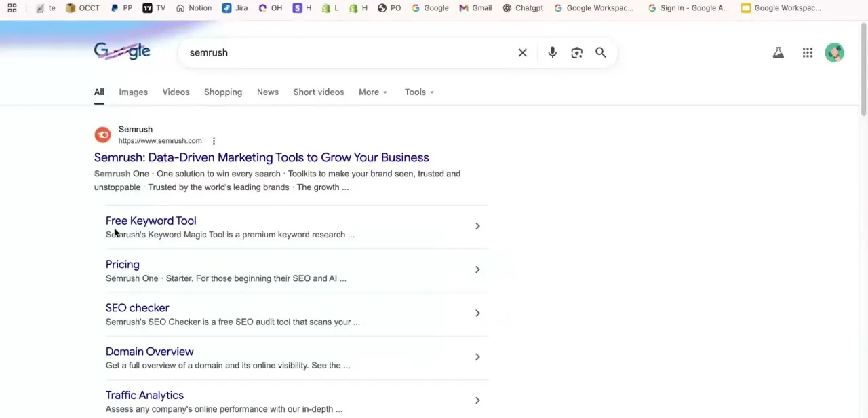Image resolution: width=868 pixels, height=418 pixels.
Task: Open the Google bookmark
Action: pos(430,8)
